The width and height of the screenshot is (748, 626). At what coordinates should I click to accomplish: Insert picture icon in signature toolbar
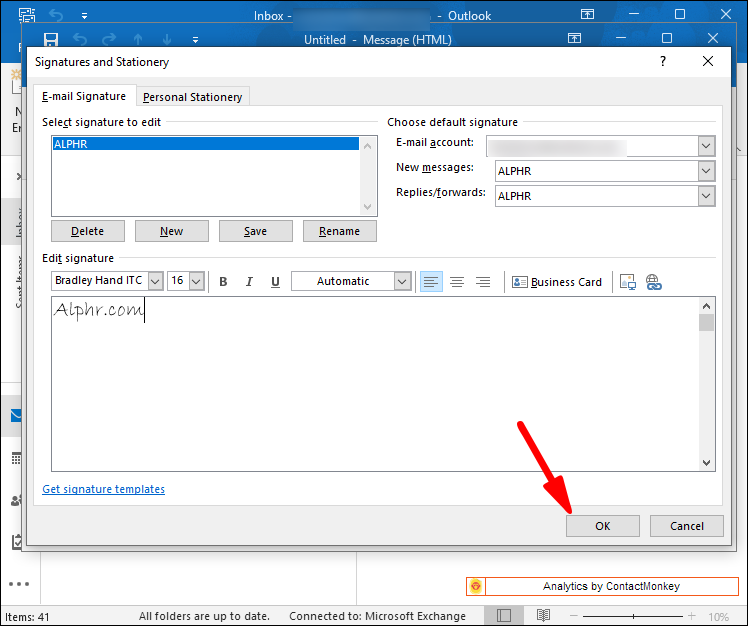pyautogui.click(x=627, y=282)
